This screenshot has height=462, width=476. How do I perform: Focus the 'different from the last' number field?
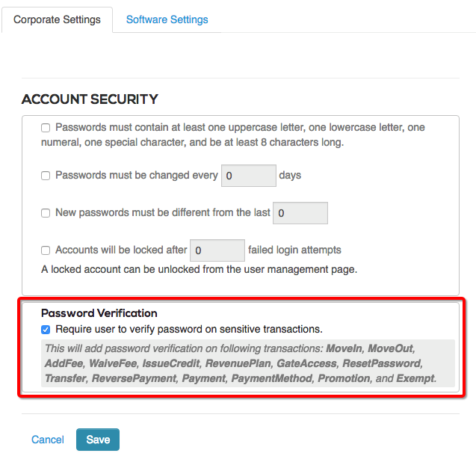[x=300, y=213]
